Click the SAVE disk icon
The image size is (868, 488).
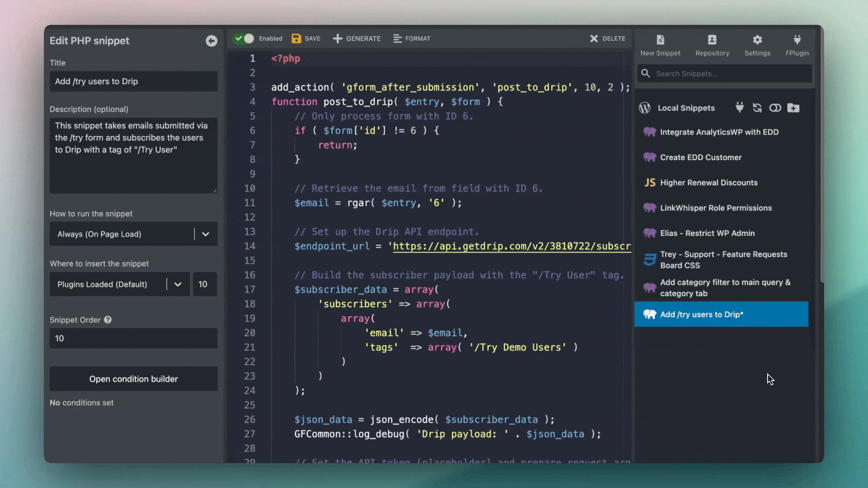coord(296,38)
